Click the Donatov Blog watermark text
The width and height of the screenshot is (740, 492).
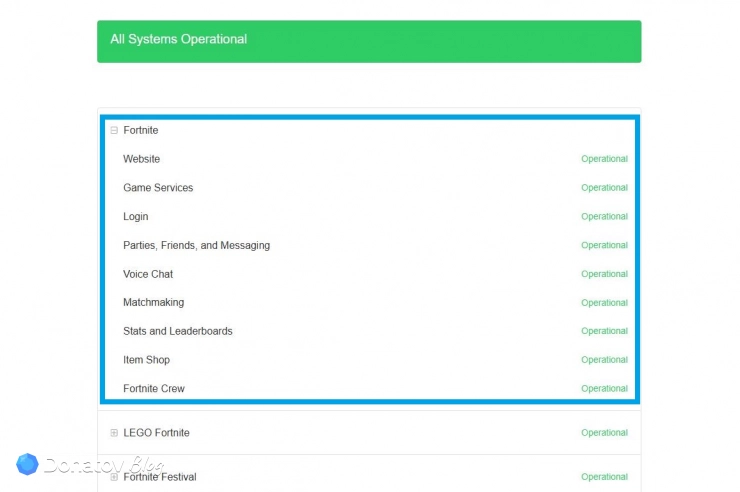click(x=104, y=465)
